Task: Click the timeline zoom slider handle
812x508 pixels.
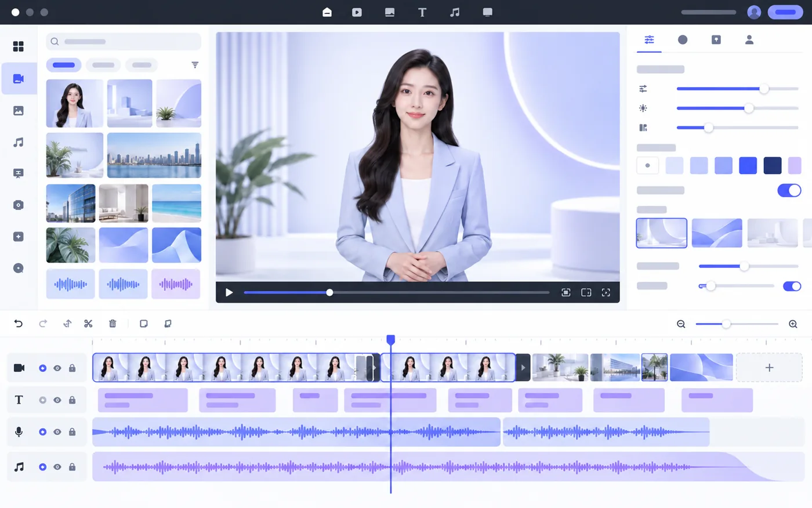Action: pyautogui.click(x=726, y=324)
